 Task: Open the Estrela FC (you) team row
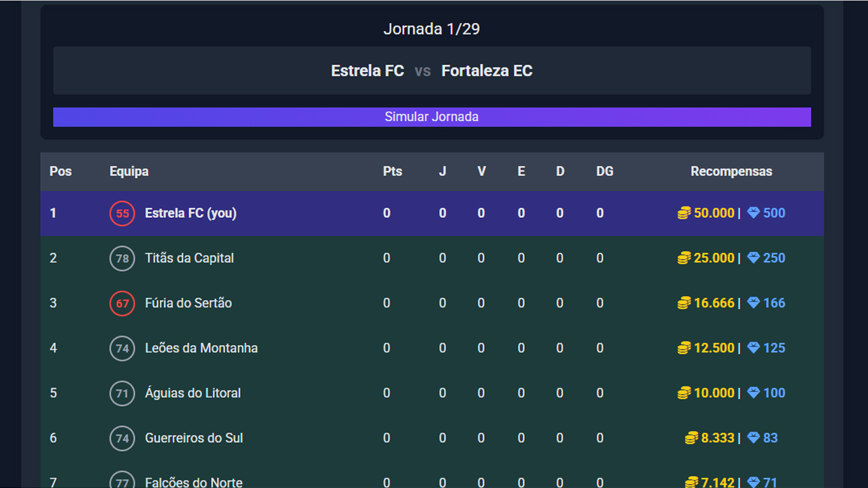pos(432,213)
